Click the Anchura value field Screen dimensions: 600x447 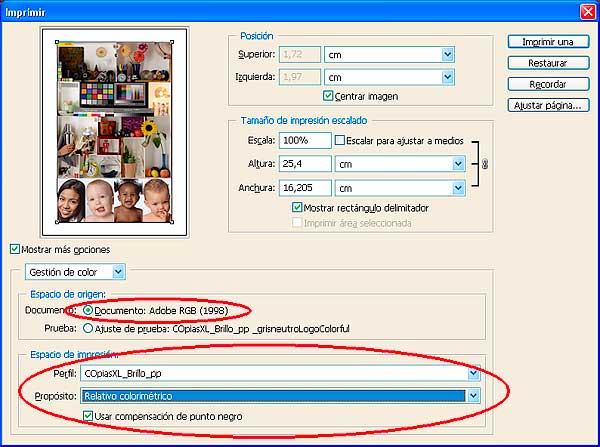(x=305, y=188)
